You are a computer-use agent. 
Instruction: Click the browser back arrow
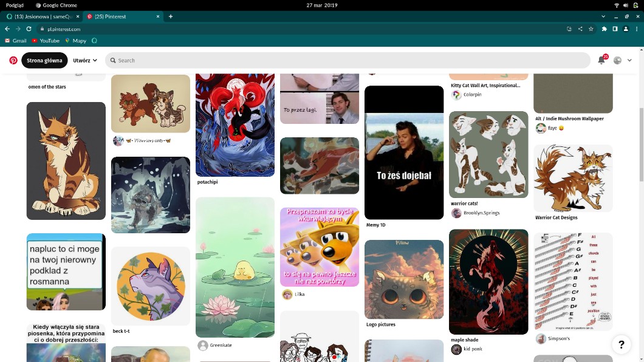(x=7, y=29)
